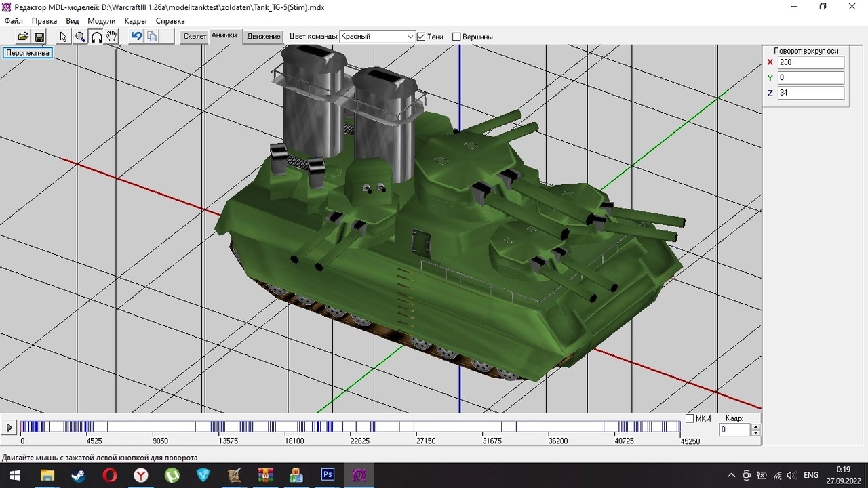Open the Цвет команды dropdown
Viewport: 868px width, 488px height.
pos(410,37)
